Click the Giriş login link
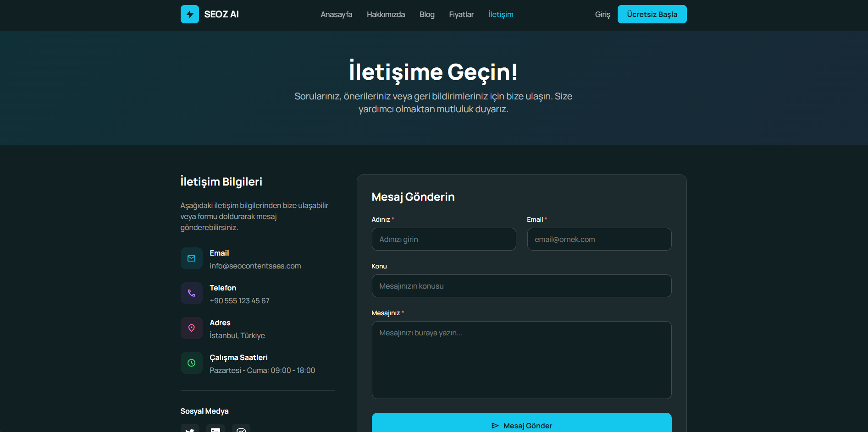Image resolution: width=868 pixels, height=432 pixels. click(x=603, y=14)
